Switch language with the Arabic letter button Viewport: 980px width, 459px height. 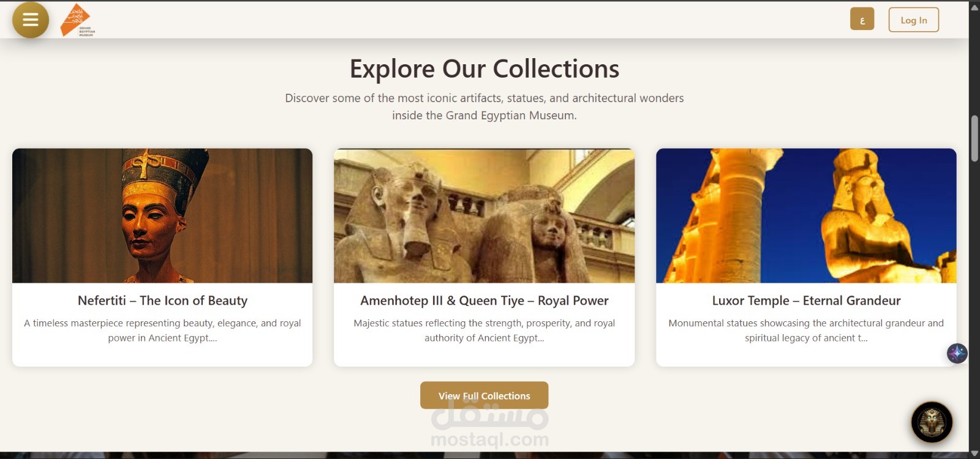pos(862,20)
